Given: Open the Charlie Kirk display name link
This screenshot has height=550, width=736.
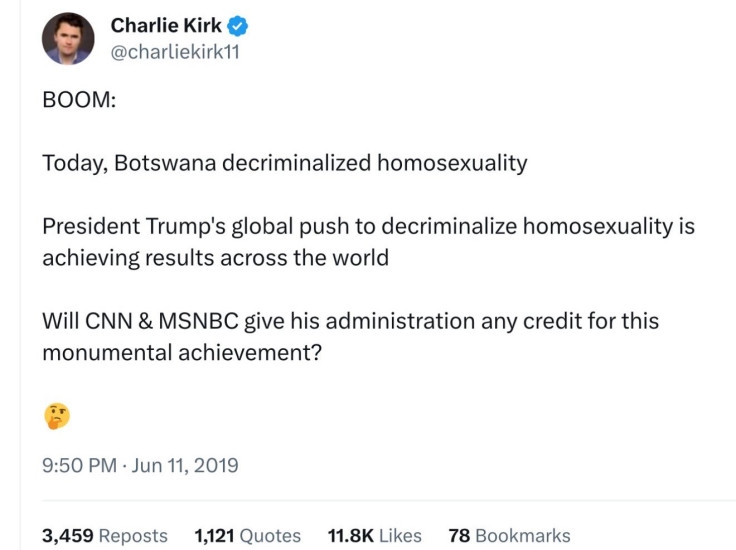Looking at the screenshot, I should [166, 25].
